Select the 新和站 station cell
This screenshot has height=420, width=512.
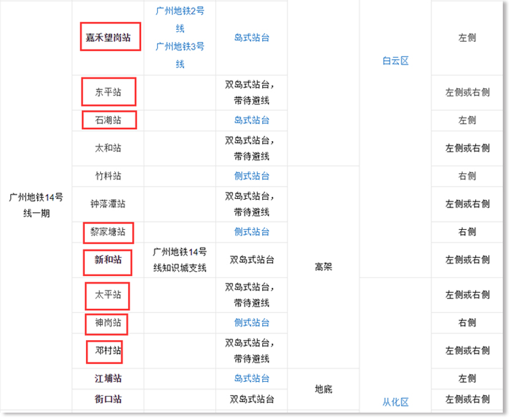(x=108, y=260)
